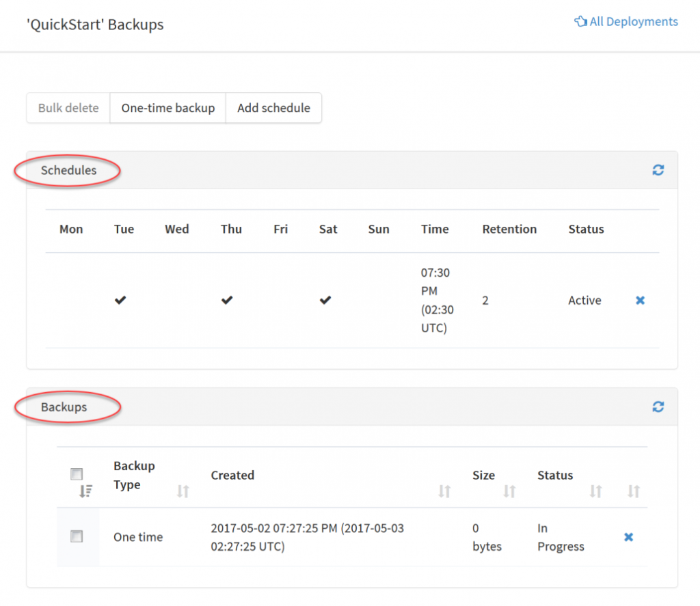Open the Add schedule dialog

(273, 108)
